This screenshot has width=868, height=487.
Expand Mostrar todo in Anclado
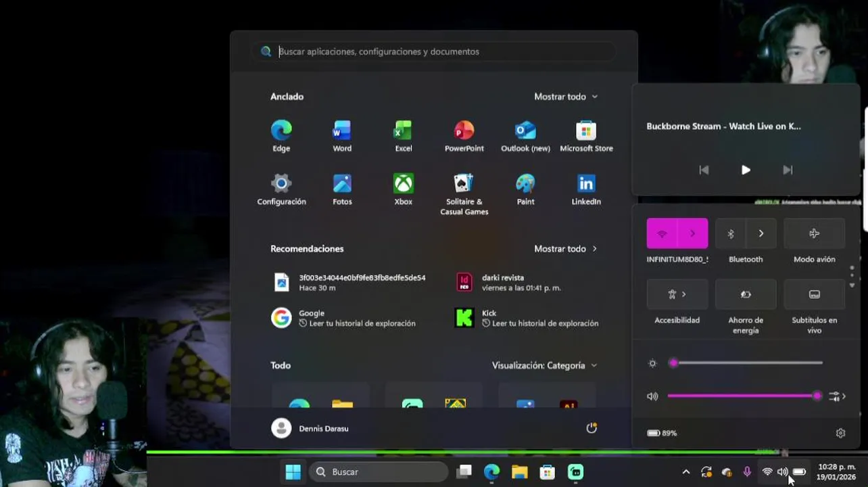[566, 97]
